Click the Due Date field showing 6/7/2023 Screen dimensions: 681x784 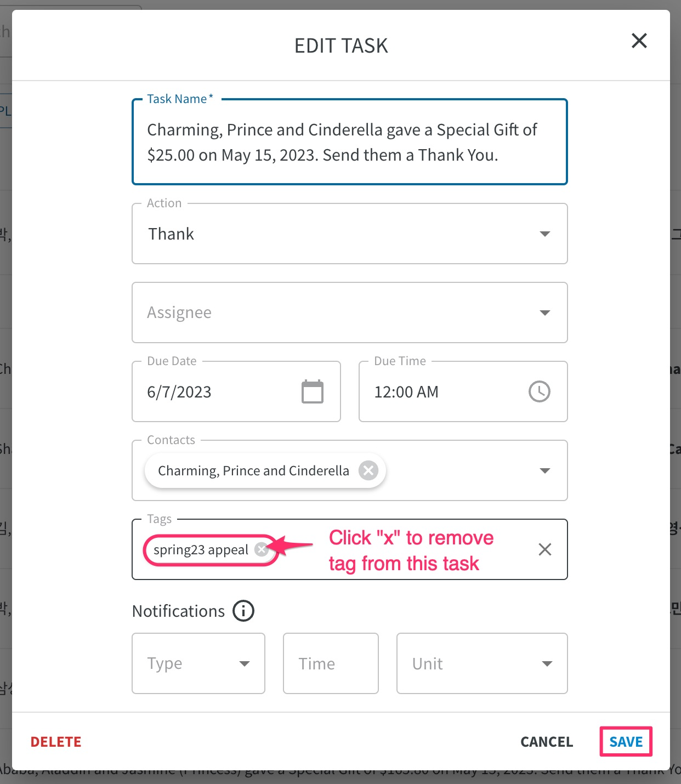[x=236, y=391]
